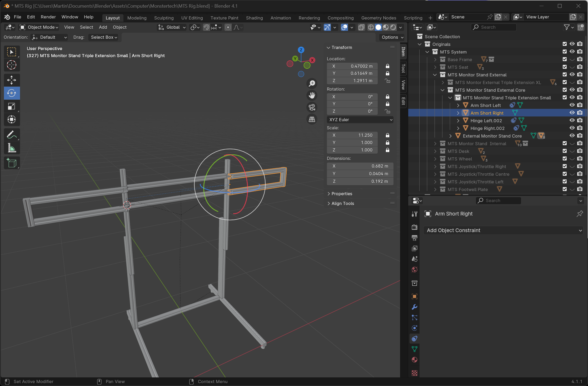Open the Add Object Constraint dropdown

[504, 230]
